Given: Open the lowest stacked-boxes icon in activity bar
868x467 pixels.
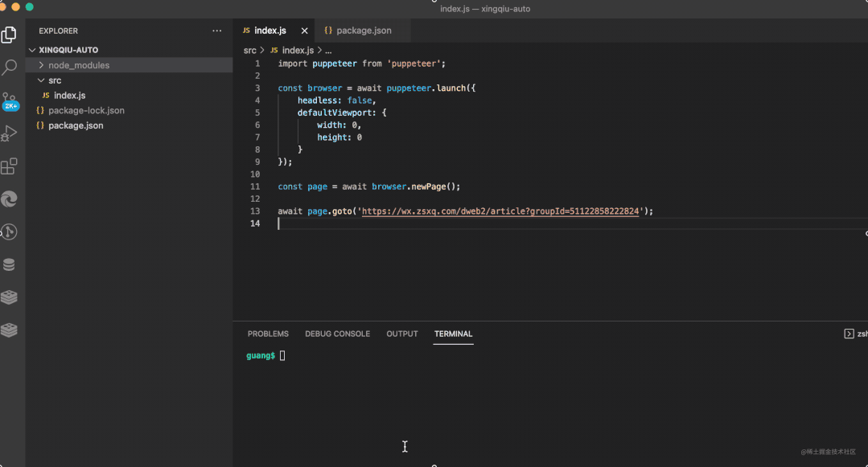Looking at the screenshot, I should click(x=9, y=330).
